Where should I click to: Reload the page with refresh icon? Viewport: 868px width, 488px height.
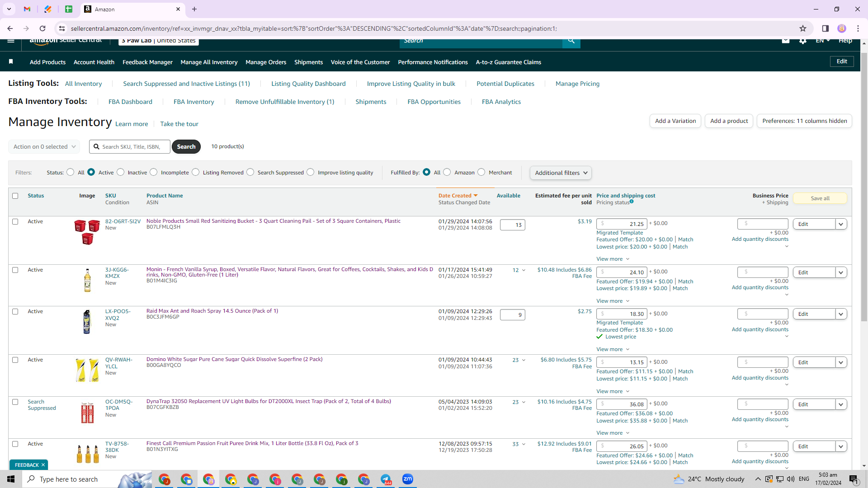(x=42, y=28)
